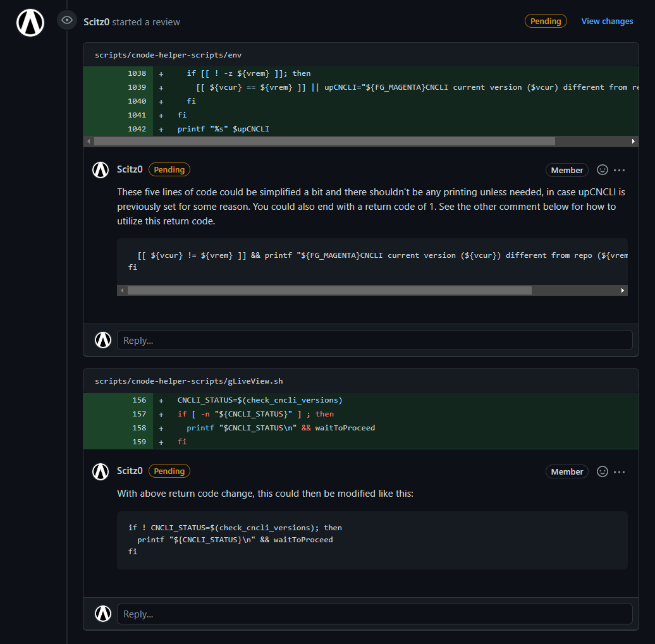Click the kebab menu on the second comment

[x=619, y=471]
